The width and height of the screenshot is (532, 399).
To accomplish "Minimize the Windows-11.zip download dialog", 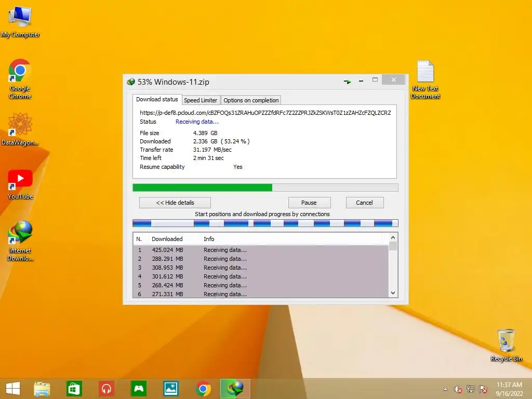I will [361, 81].
